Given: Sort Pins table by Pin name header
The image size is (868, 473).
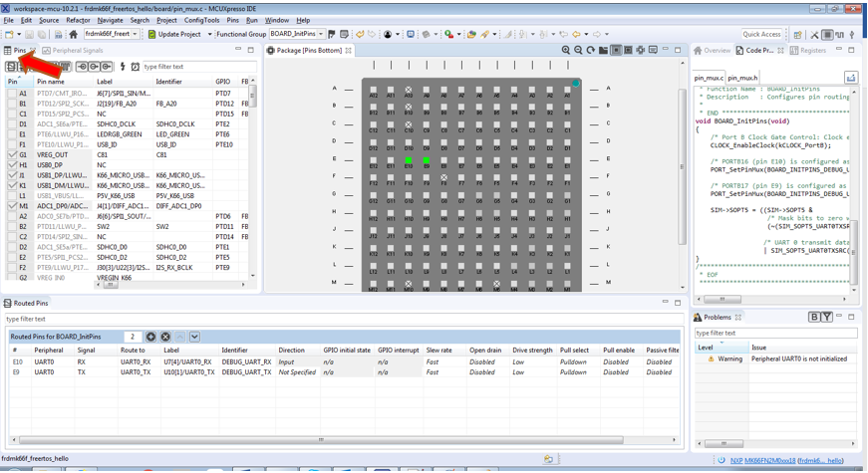Looking at the screenshot, I should [64, 82].
